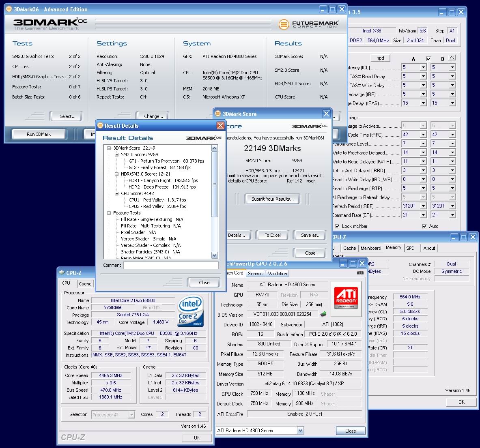Close the Result Details dialog with red X
This screenshot has width=480, height=448.
coord(220,125)
